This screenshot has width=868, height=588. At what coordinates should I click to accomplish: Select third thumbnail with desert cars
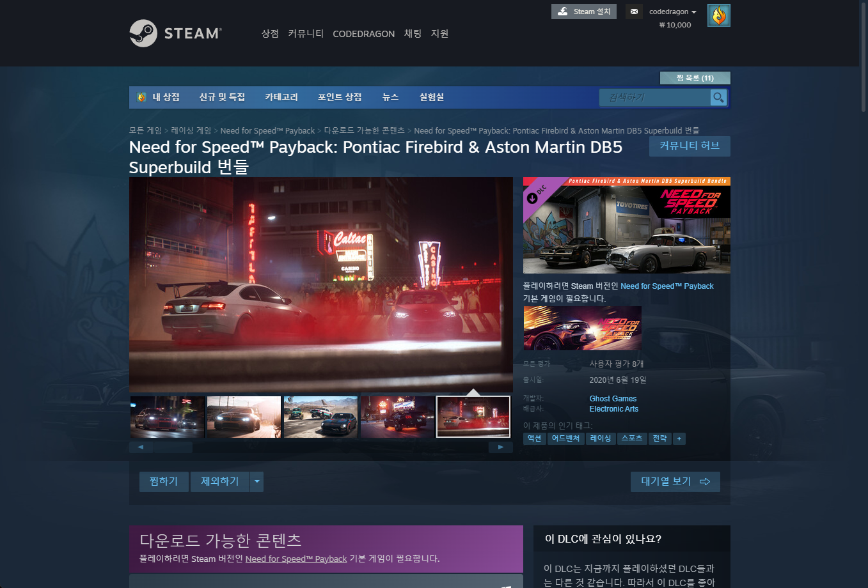tap(320, 417)
